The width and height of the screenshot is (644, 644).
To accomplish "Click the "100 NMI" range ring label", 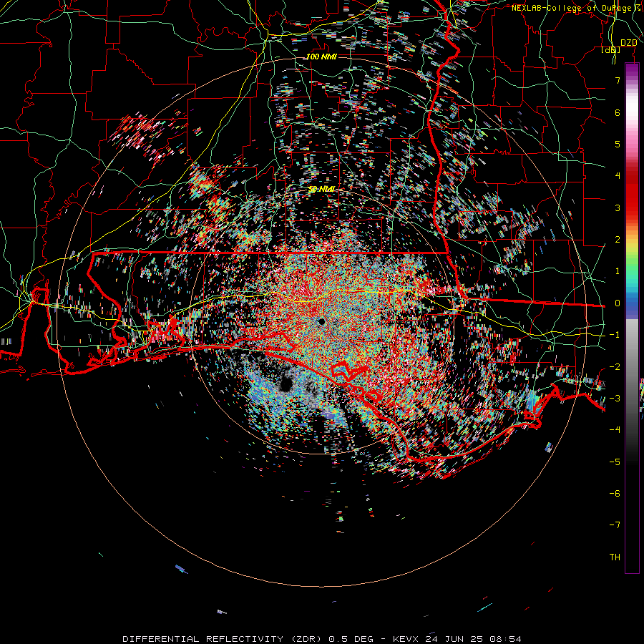I will point(321,57).
